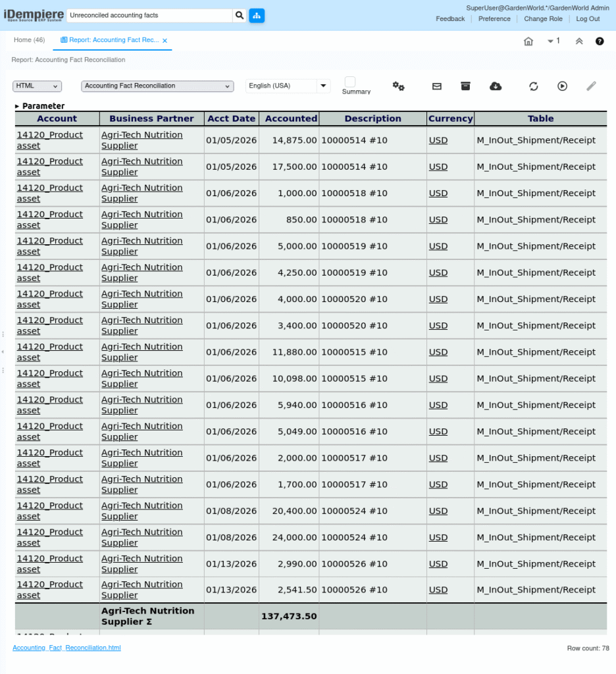Refresh the report icon
The height and width of the screenshot is (674, 616).
(534, 86)
